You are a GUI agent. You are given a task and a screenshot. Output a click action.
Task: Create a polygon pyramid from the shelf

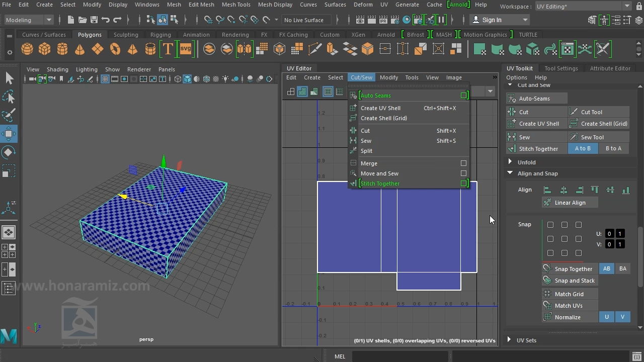[133, 49]
